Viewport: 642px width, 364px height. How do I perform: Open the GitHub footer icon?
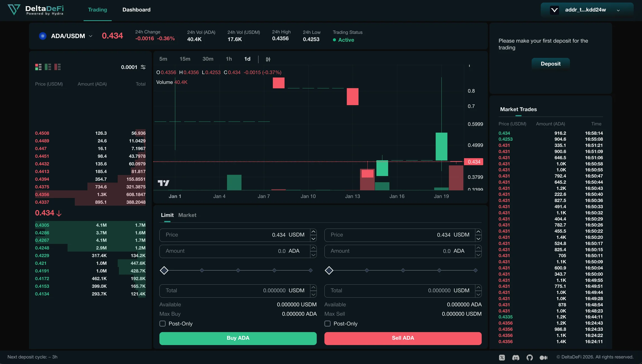click(x=530, y=357)
